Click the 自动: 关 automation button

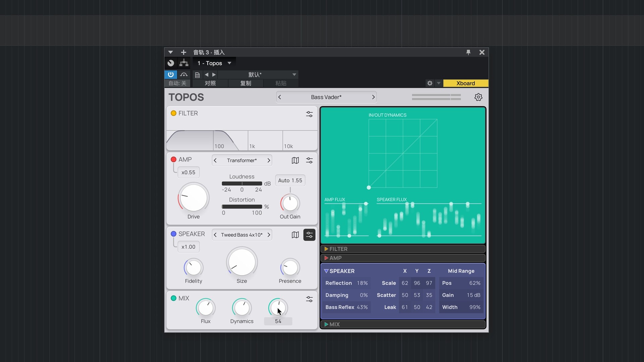tap(177, 83)
